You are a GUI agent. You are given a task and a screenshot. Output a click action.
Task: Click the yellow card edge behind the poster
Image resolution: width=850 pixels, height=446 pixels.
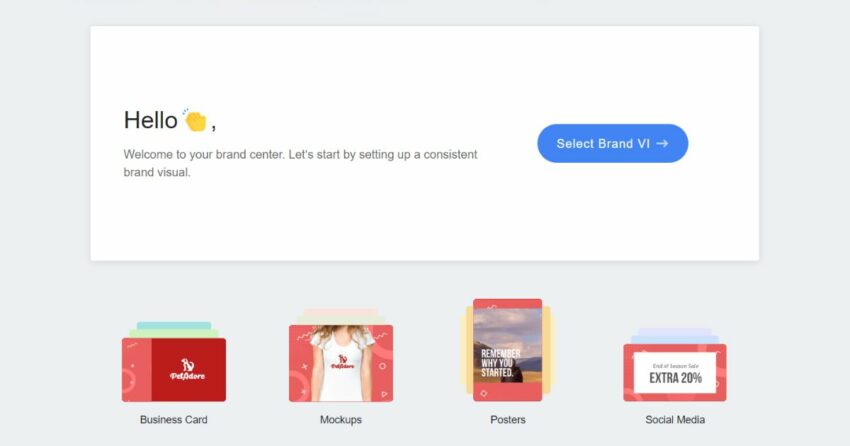point(466,350)
